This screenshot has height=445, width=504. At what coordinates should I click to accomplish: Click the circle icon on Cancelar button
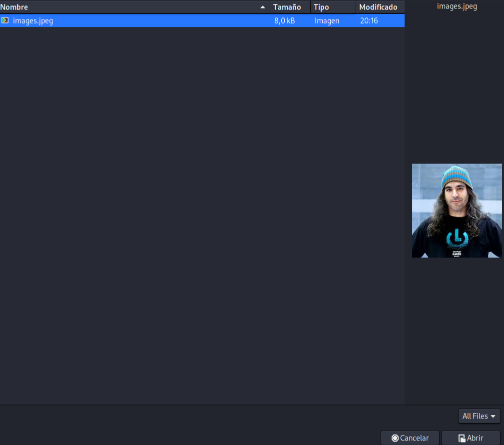pos(395,438)
